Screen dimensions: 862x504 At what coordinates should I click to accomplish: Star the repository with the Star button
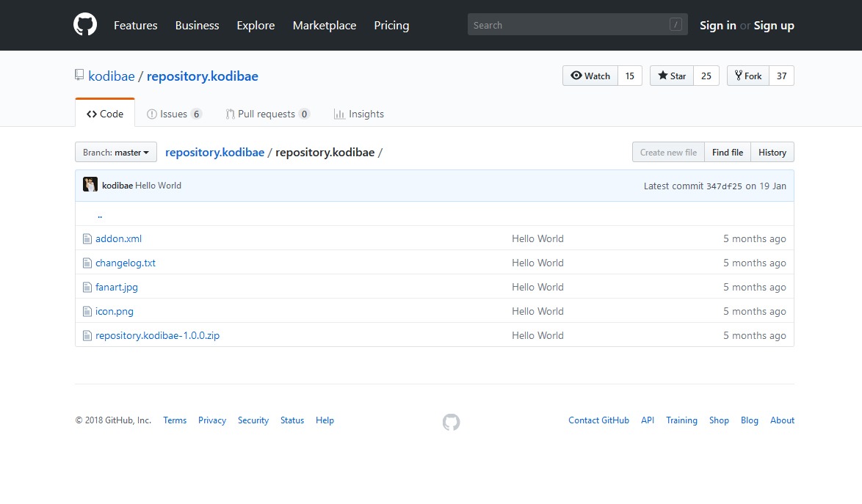tap(672, 76)
